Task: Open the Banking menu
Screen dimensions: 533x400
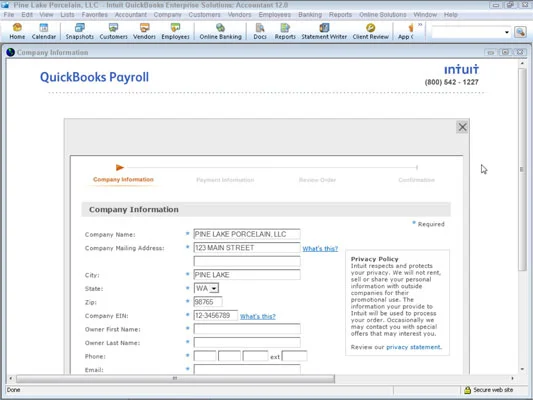Action: [x=310, y=15]
